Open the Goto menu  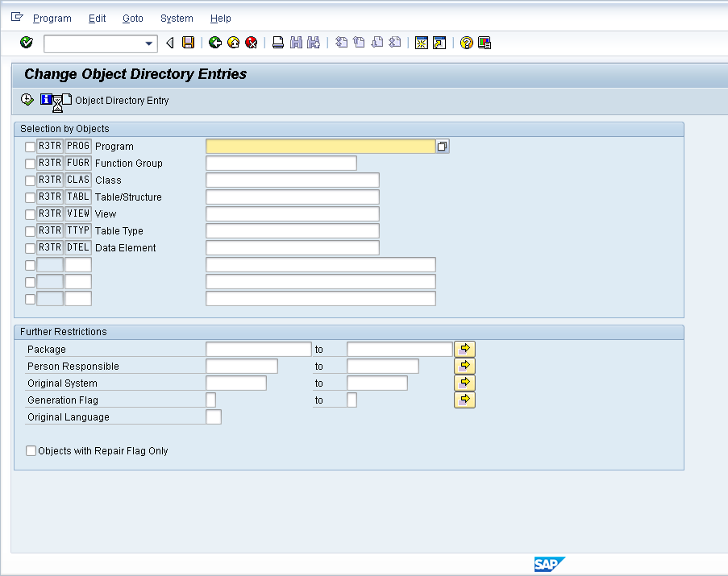point(133,18)
